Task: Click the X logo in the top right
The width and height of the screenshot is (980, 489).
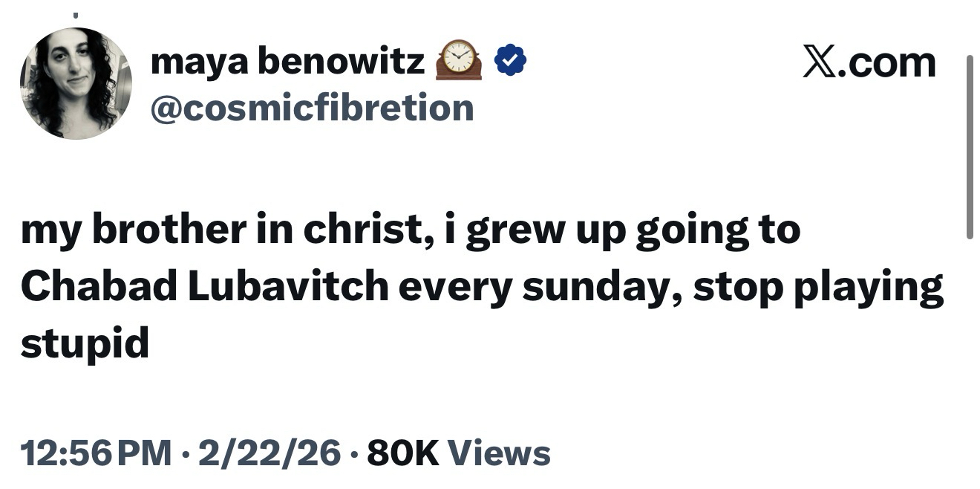Action: tap(821, 62)
